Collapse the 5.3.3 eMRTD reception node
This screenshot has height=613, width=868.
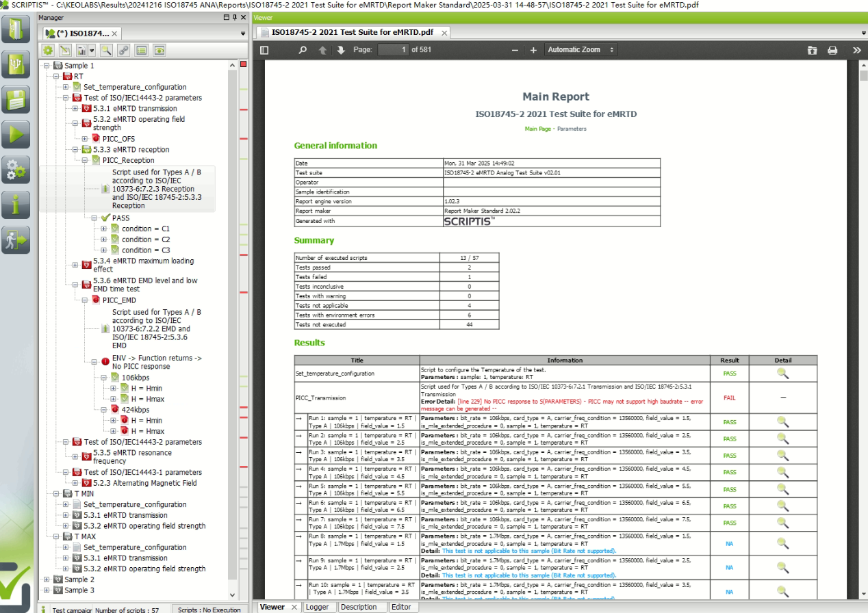click(x=75, y=149)
